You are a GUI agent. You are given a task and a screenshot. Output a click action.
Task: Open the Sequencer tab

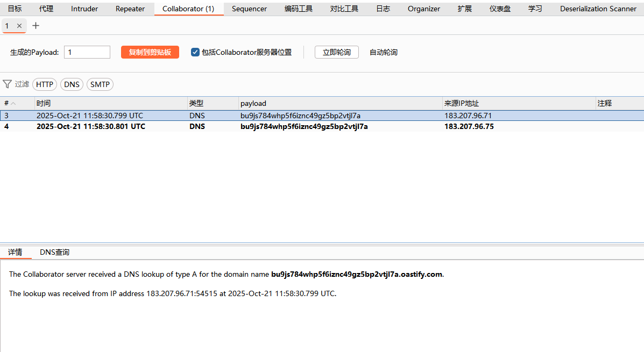point(249,9)
